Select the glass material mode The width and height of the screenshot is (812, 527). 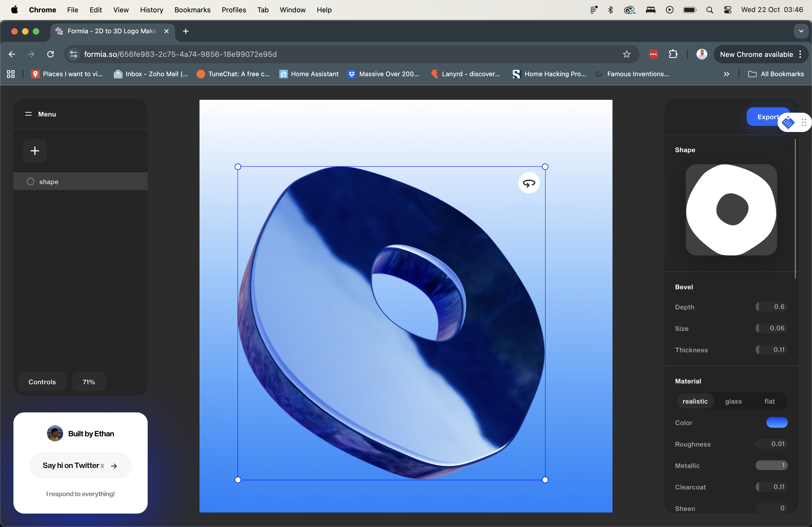(734, 401)
